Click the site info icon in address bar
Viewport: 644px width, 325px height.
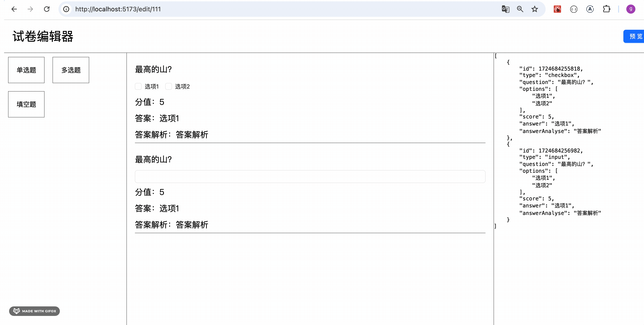point(66,9)
